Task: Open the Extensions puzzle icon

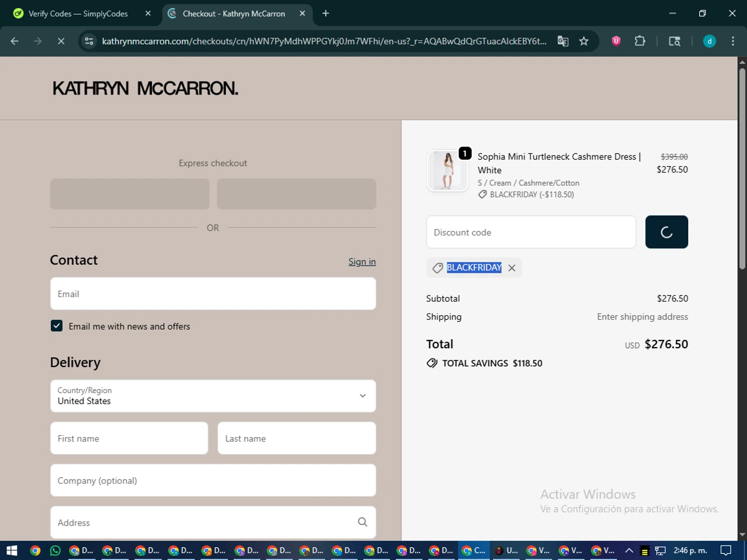Action: (640, 41)
